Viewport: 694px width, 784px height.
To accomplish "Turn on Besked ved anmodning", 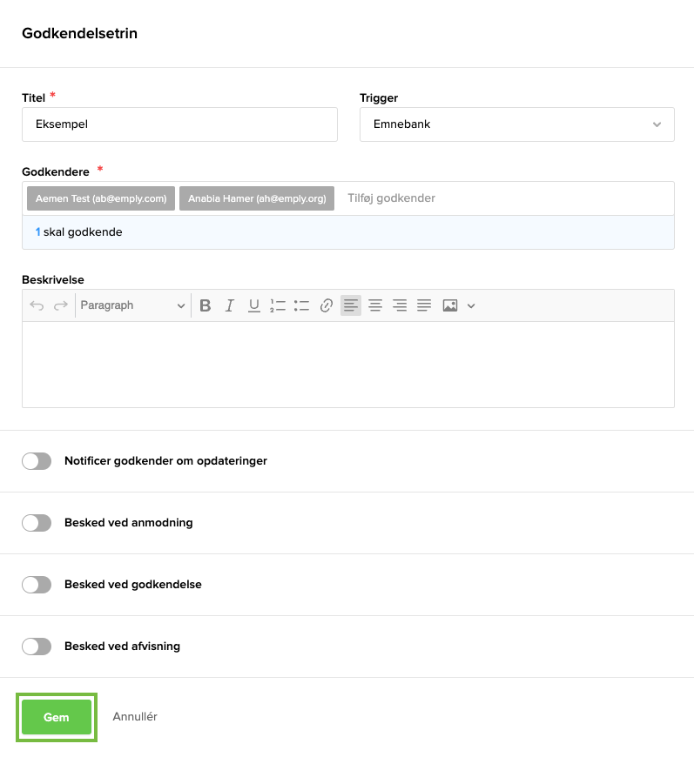I will click(x=37, y=523).
